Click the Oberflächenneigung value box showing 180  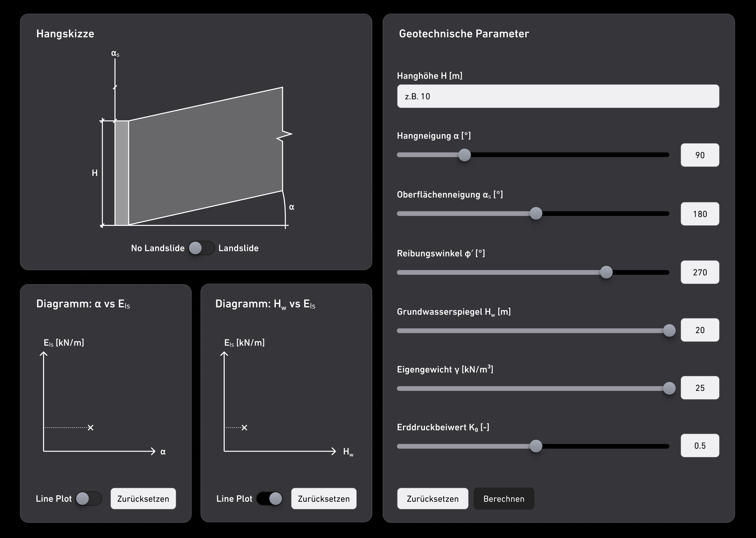(x=700, y=214)
